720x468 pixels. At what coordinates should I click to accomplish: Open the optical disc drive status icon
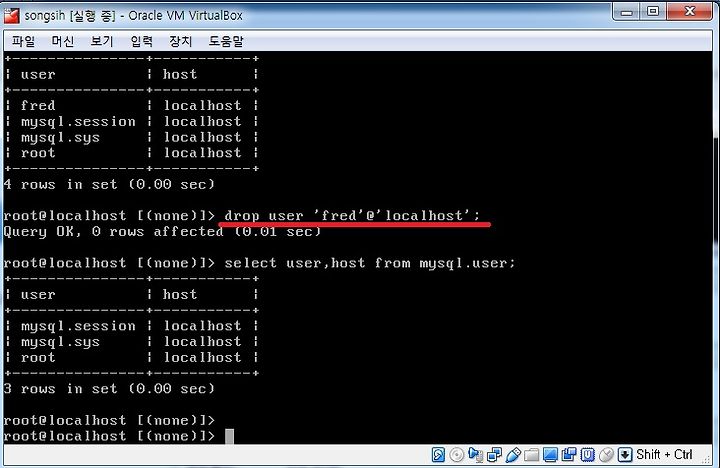pos(456,455)
